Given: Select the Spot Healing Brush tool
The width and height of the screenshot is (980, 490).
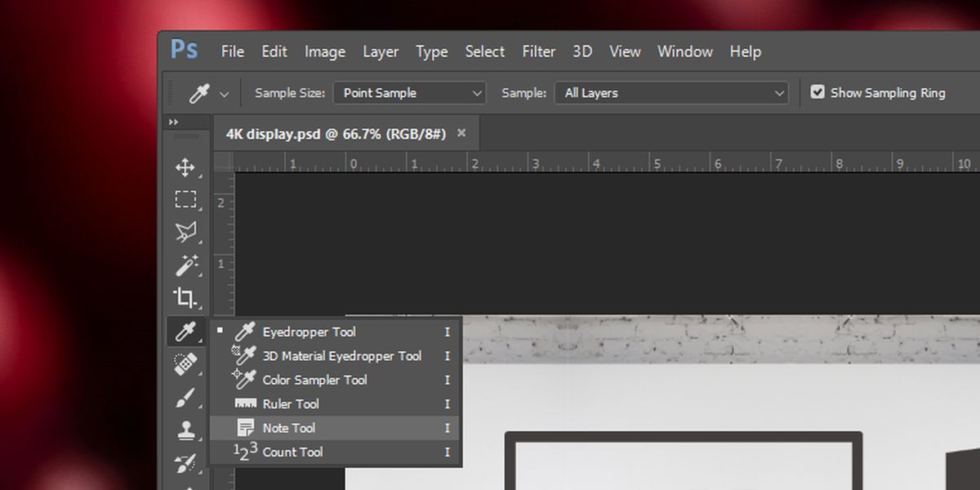Looking at the screenshot, I should pos(185,364).
